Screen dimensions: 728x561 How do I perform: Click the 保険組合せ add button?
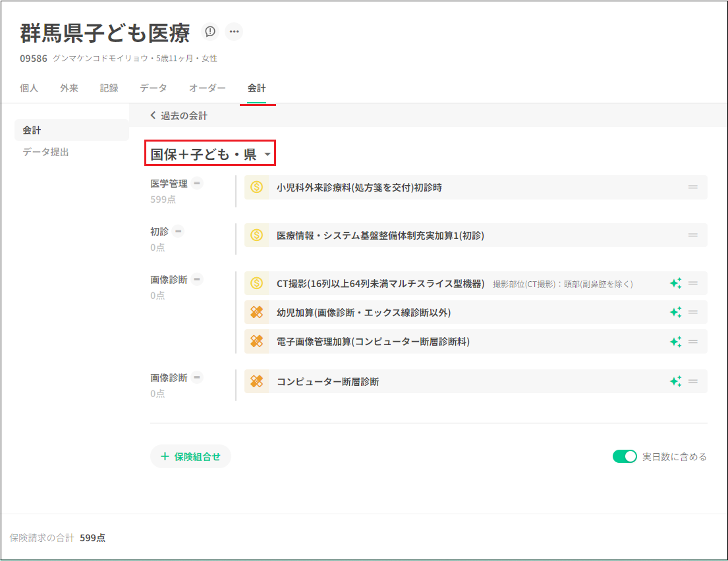(190, 456)
